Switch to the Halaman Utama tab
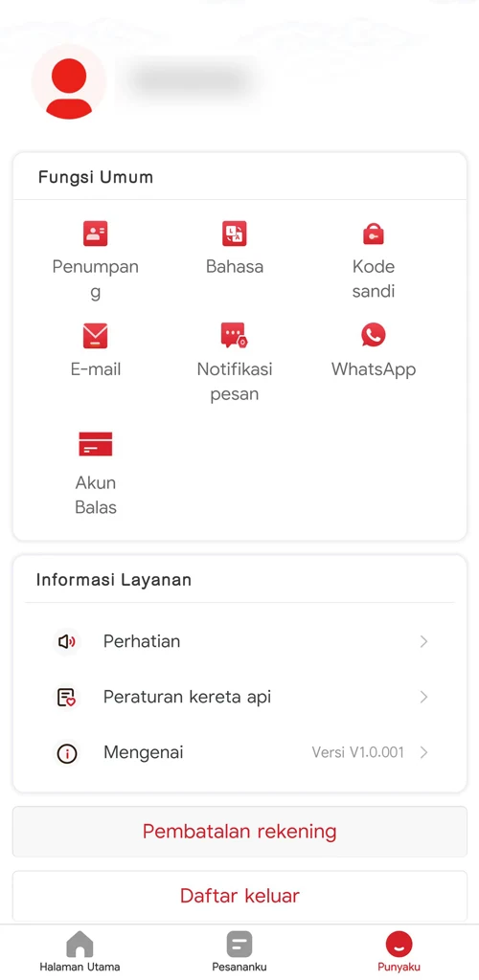This screenshot has width=479, height=980. pos(80,951)
